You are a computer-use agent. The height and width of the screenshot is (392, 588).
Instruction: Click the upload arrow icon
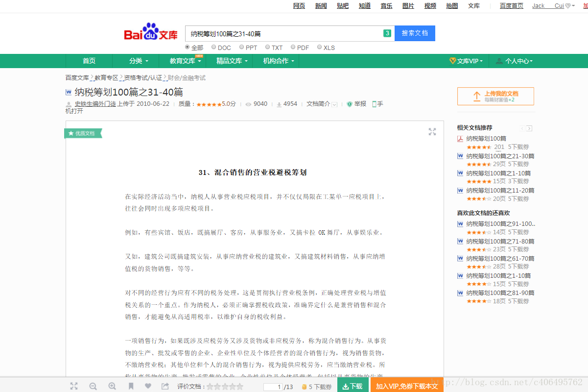tap(476, 97)
